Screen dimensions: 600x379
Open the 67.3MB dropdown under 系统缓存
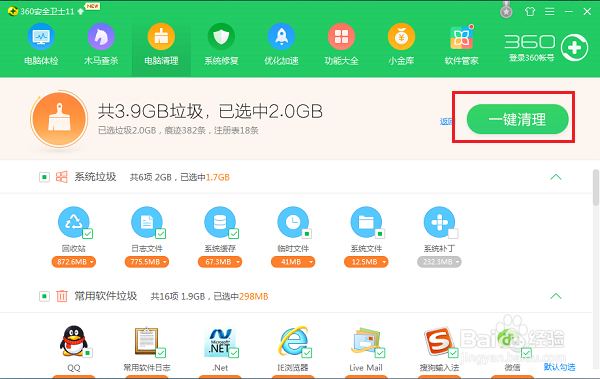coord(220,262)
